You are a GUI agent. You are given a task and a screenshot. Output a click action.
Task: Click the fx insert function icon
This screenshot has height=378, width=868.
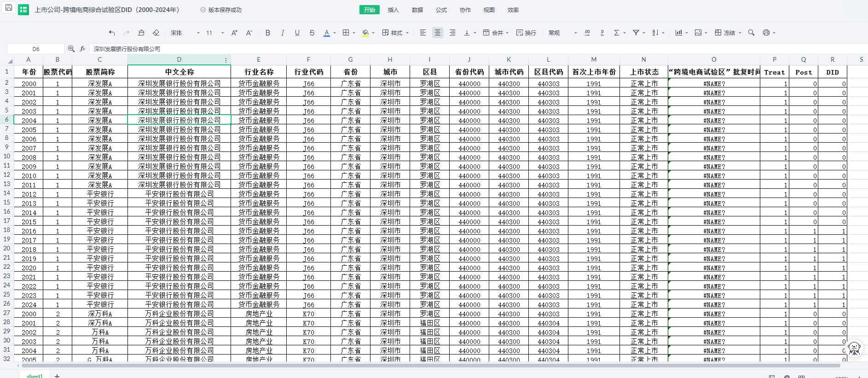tap(83, 49)
